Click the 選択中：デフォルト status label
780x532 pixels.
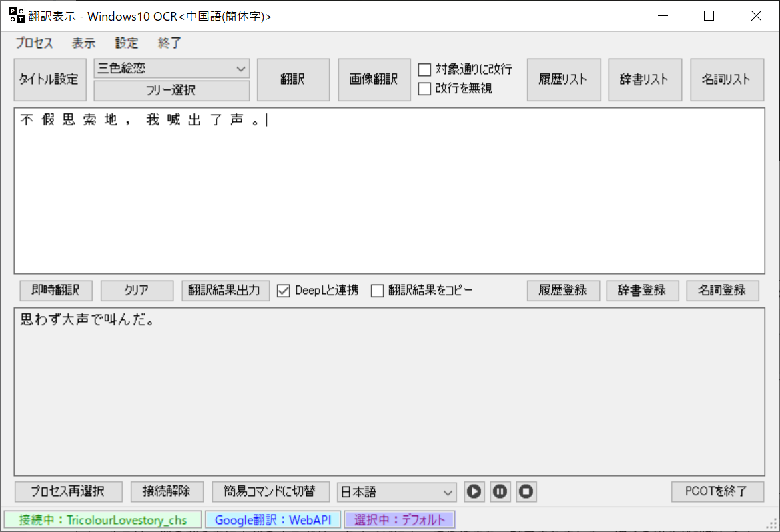(400, 520)
